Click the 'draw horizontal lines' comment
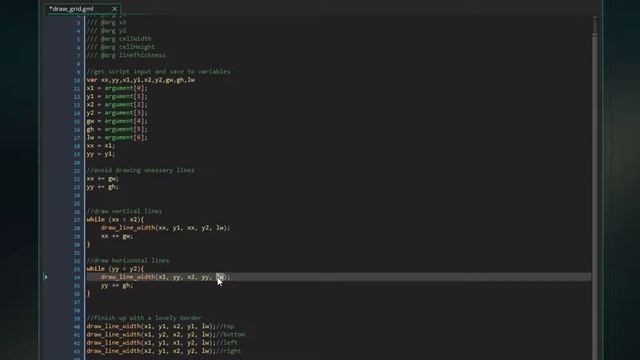This screenshot has height=360, width=640. pos(128,260)
